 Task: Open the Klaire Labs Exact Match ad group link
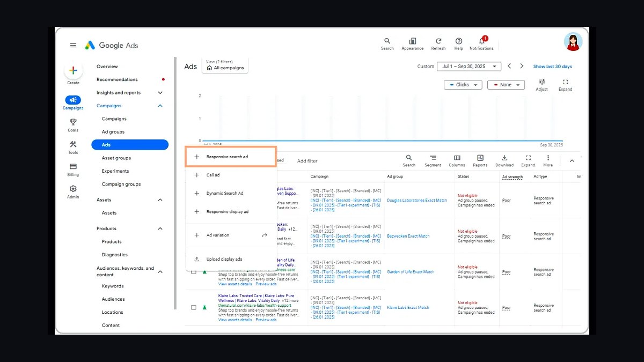click(408, 308)
